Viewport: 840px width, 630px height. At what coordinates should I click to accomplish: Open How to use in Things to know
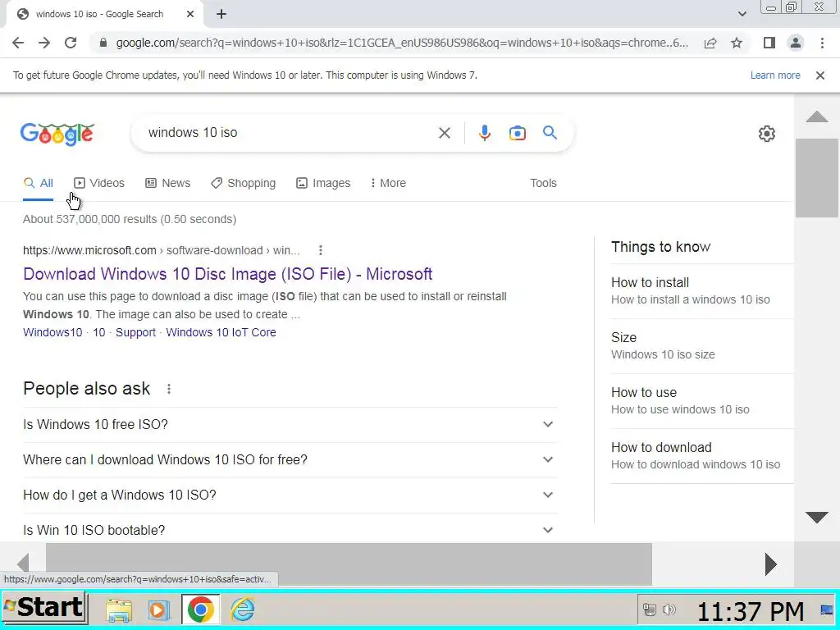click(x=702, y=400)
